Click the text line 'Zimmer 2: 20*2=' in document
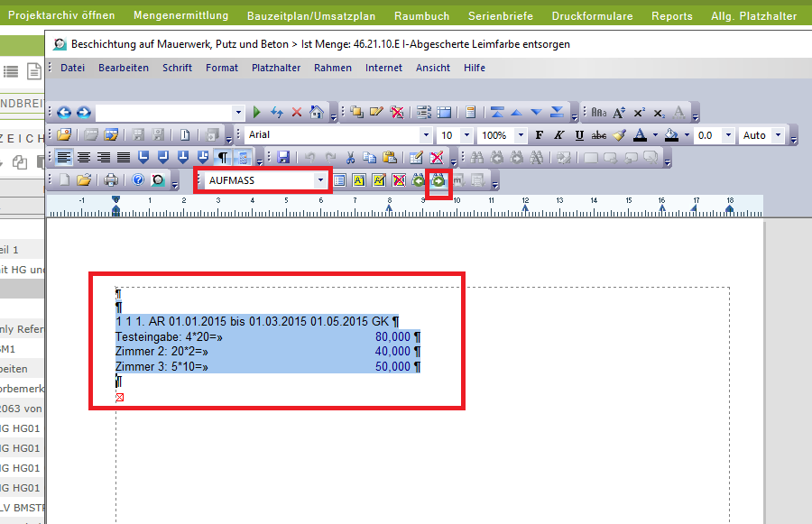 click(162, 352)
